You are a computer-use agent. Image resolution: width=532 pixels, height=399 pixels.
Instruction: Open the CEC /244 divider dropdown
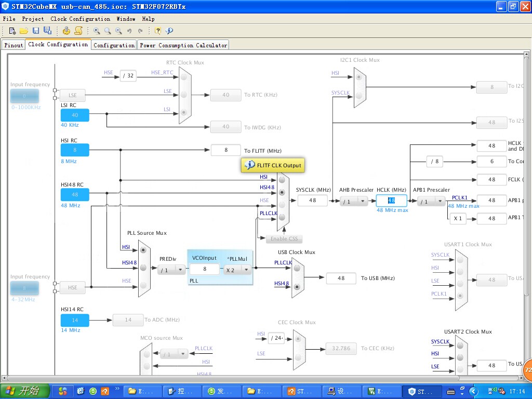[x=277, y=338]
